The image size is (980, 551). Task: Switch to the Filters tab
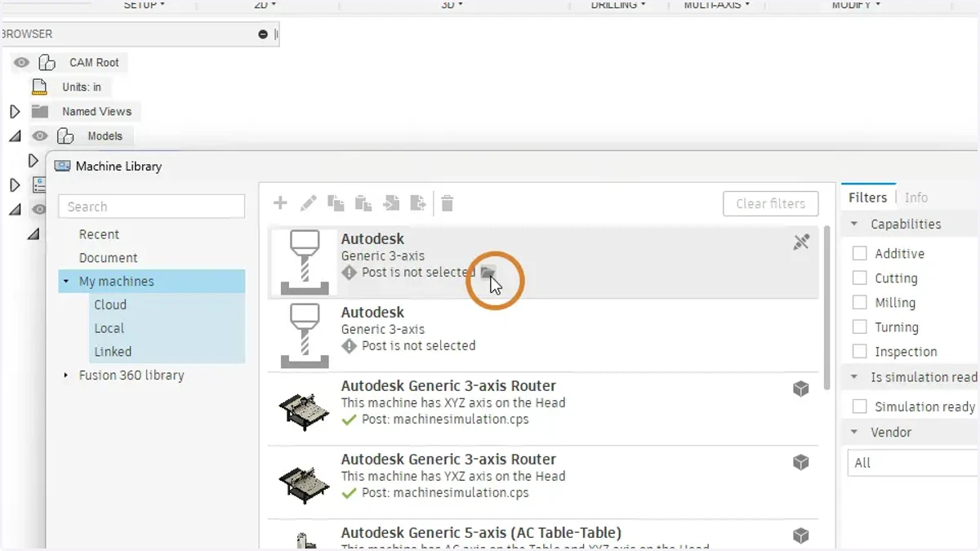[867, 198]
